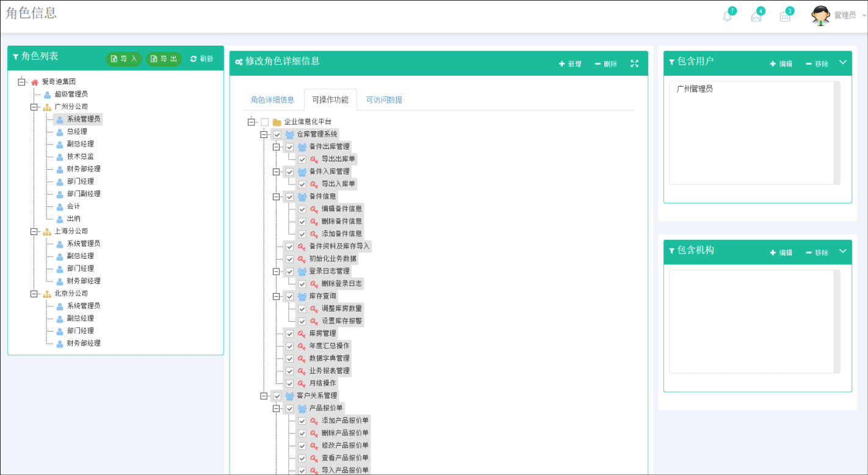Click the organization icon beside 上海分公司
Image resolution: width=868 pixels, height=475 pixels.
coord(47,231)
